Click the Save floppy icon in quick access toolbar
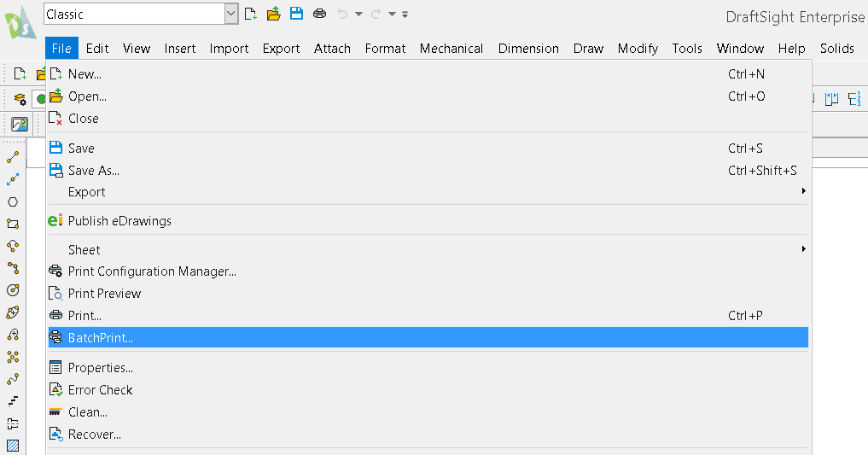 click(297, 14)
